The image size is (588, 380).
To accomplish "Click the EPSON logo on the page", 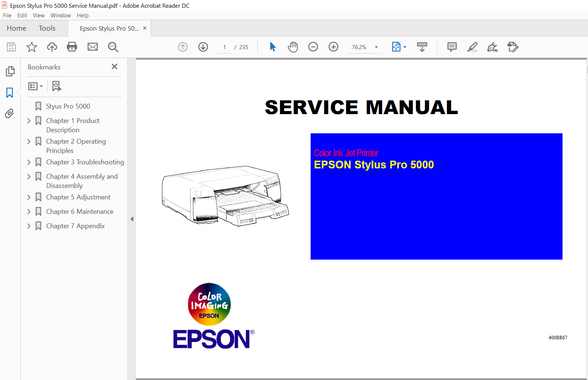I will 214,339.
